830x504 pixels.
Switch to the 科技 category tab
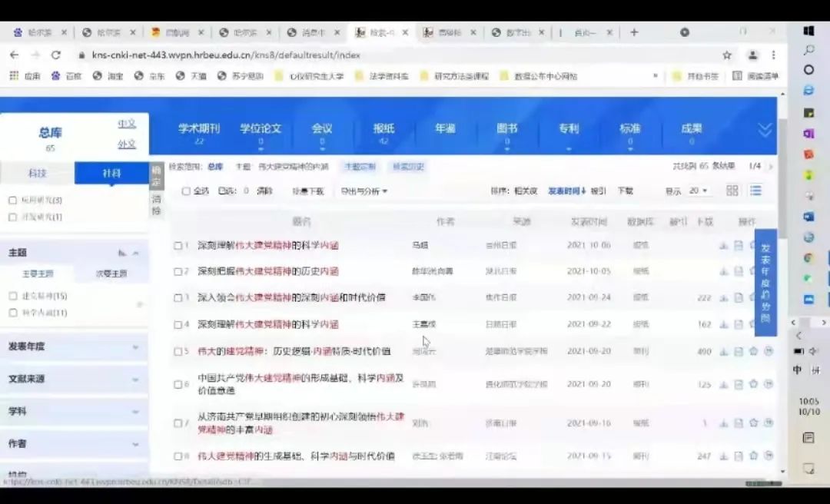click(37, 174)
